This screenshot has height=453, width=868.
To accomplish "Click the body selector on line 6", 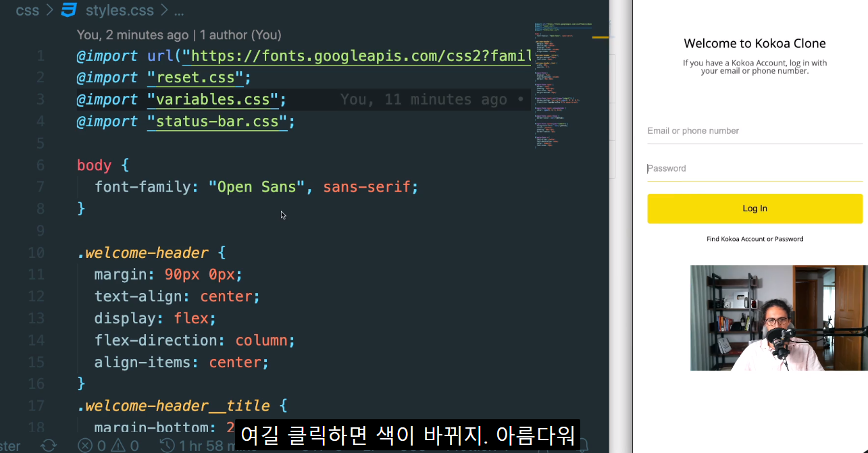I will (x=94, y=165).
